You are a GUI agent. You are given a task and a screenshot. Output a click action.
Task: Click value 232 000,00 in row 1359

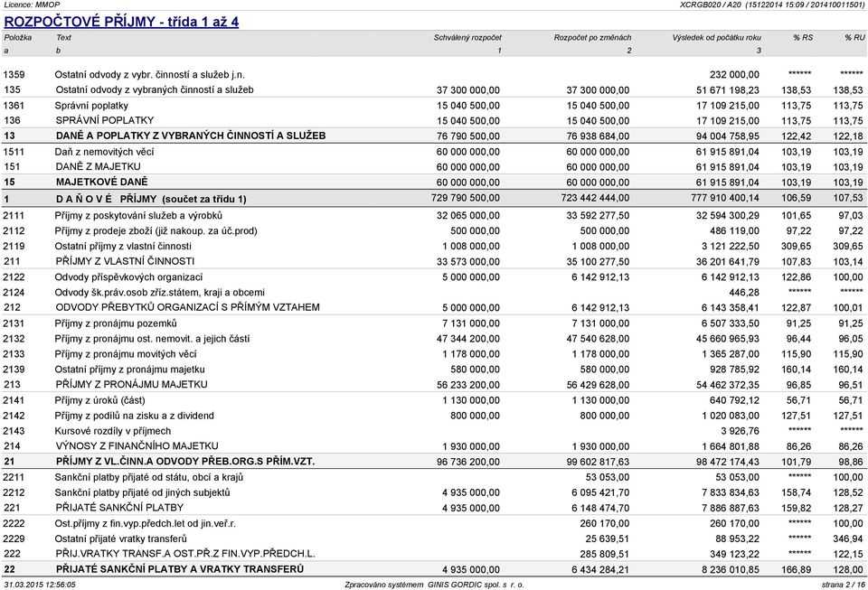coord(734,75)
